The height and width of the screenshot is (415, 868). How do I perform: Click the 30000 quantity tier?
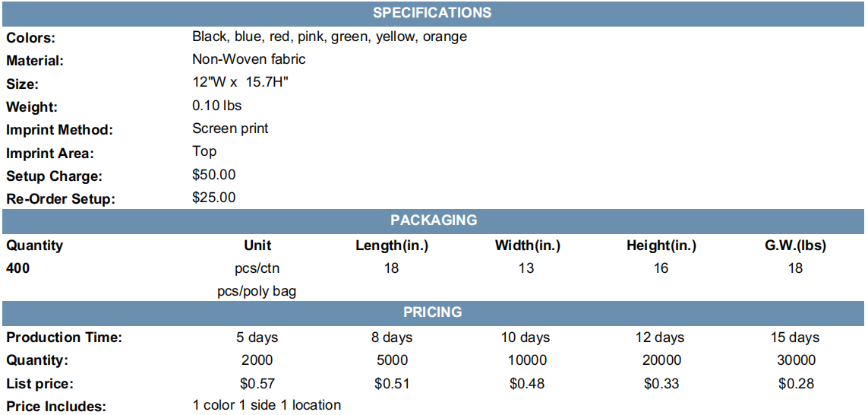click(794, 361)
